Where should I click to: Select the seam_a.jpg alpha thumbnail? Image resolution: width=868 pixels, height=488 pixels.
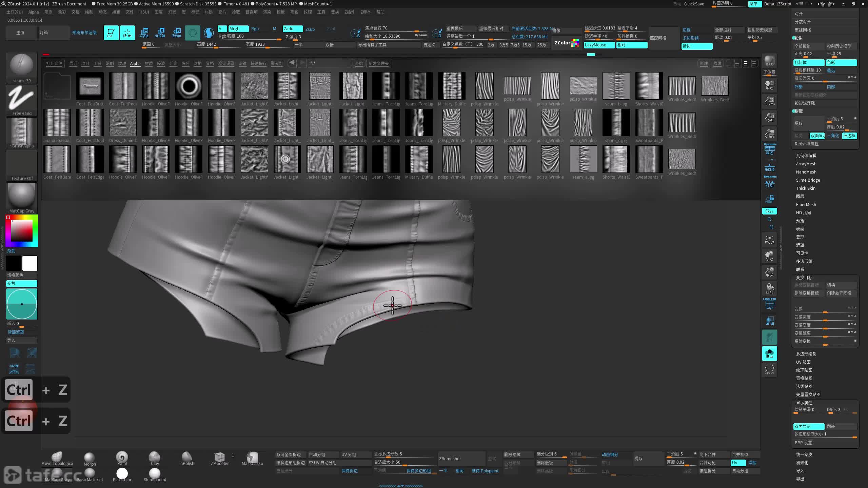583,159
